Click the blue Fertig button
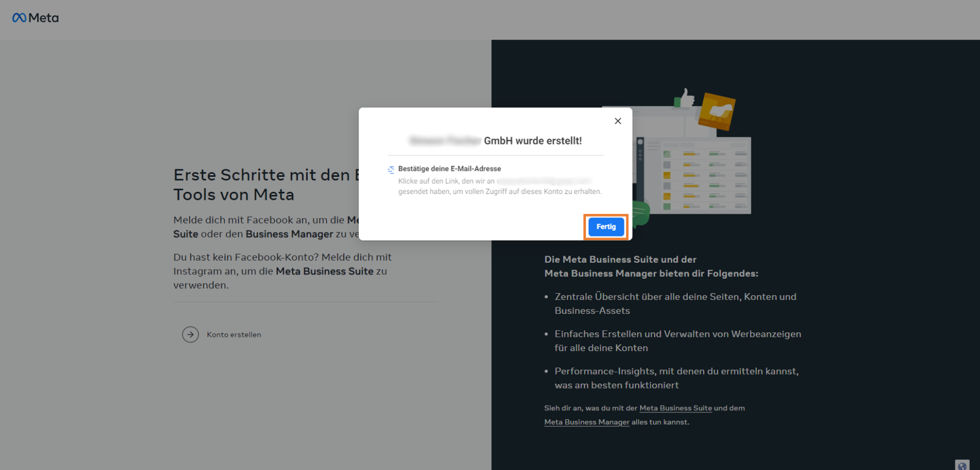The width and height of the screenshot is (980, 470). 606,227
